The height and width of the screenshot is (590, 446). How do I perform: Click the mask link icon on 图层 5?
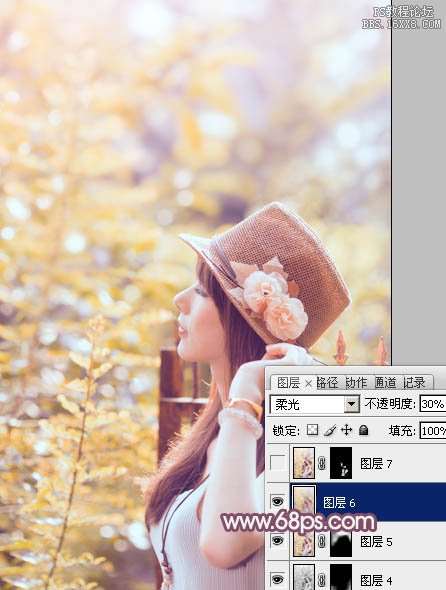[x=322, y=542]
